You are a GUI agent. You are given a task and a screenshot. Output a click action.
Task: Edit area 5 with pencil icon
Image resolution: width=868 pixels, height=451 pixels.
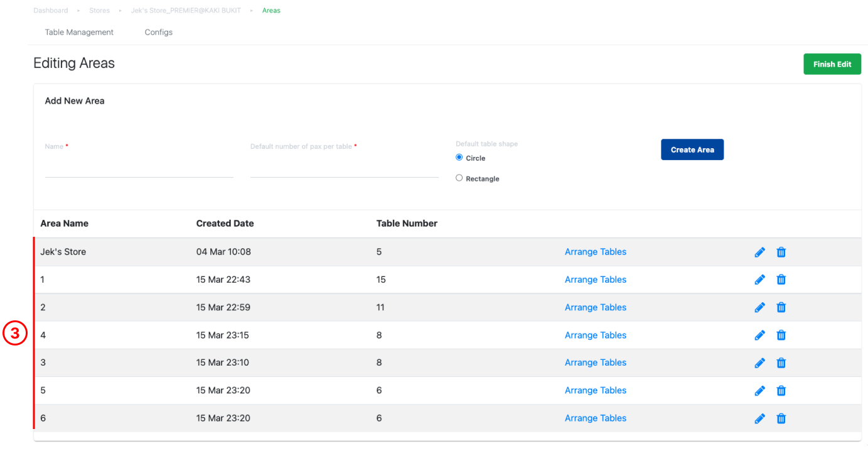[x=759, y=390]
